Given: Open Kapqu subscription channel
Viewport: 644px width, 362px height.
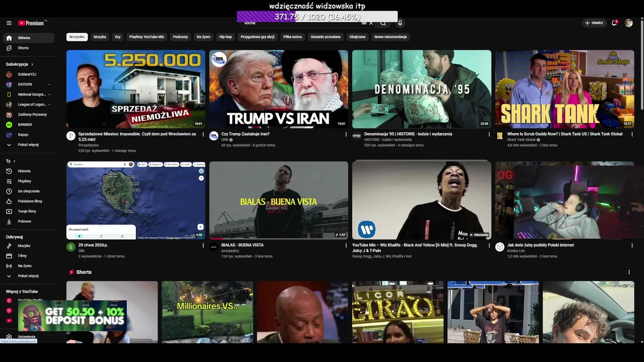Looking at the screenshot, I should (29, 135).
